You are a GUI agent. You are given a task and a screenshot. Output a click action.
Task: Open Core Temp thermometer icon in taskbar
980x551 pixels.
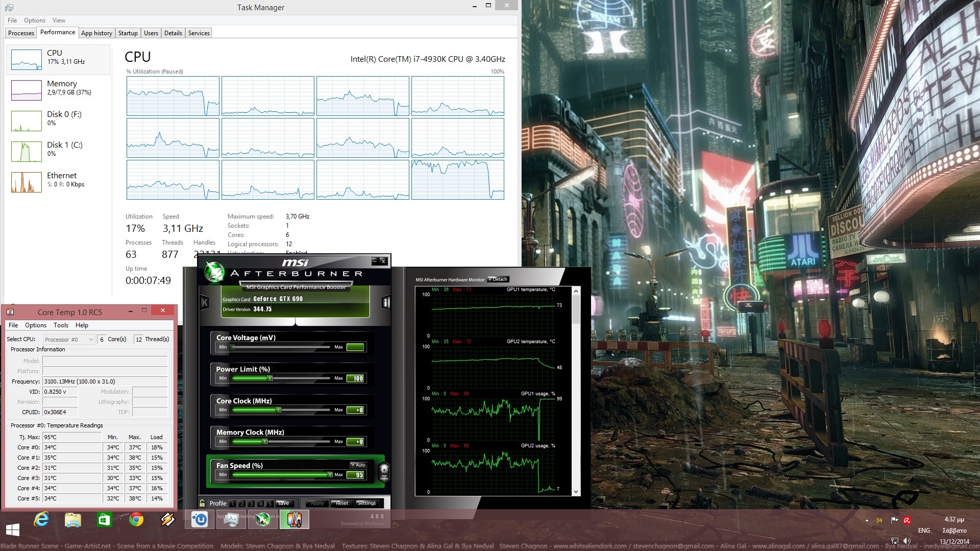(294, 520)
